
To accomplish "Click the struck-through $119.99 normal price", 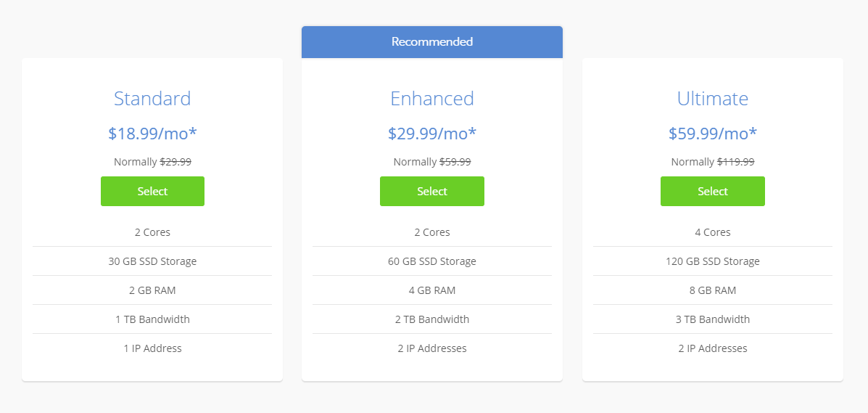I will point(735,162).
